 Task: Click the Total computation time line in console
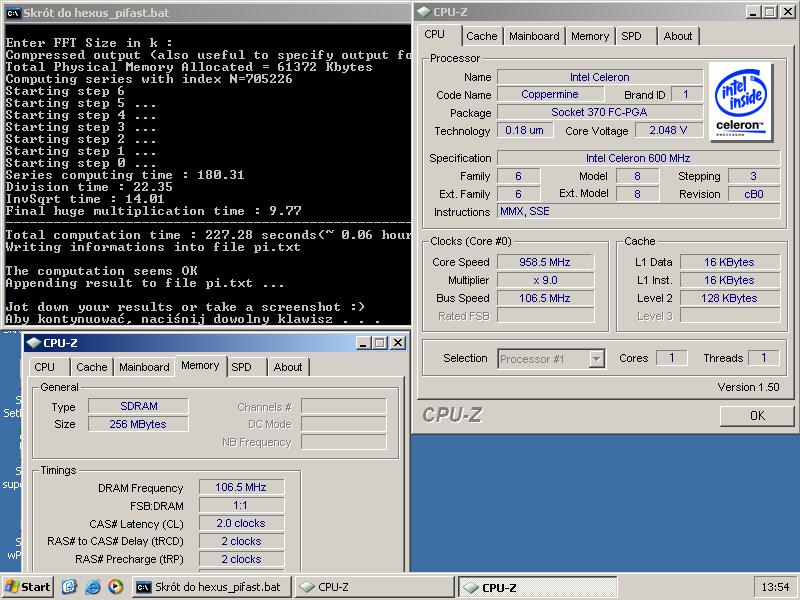(208, 235)
